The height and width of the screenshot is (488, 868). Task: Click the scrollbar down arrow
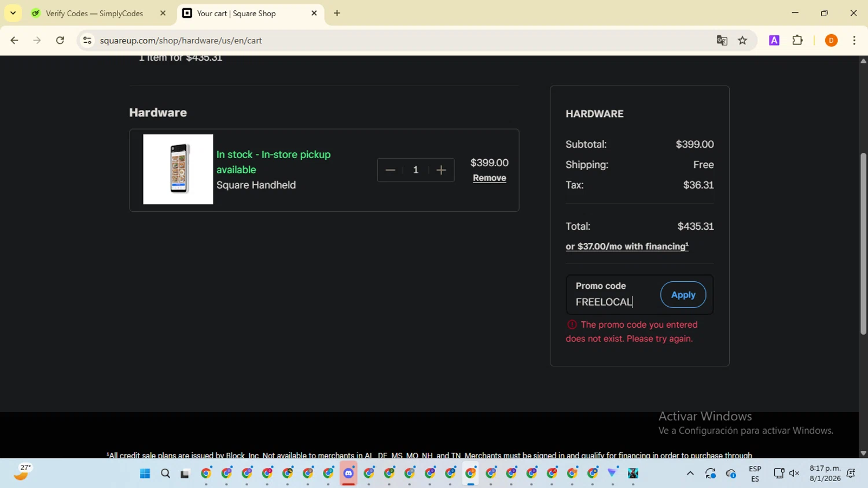(863, 453)
